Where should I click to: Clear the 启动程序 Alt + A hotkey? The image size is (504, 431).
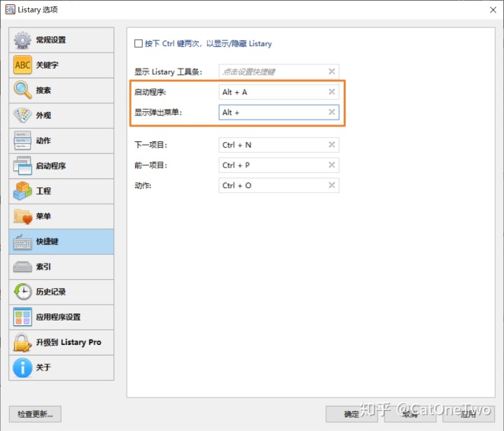332,92
